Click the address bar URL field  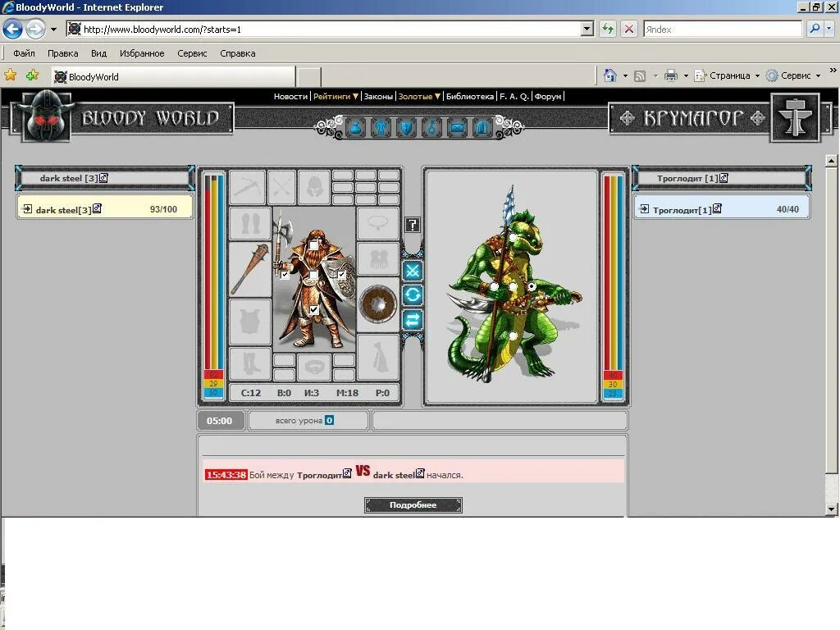tap(324, 29)
